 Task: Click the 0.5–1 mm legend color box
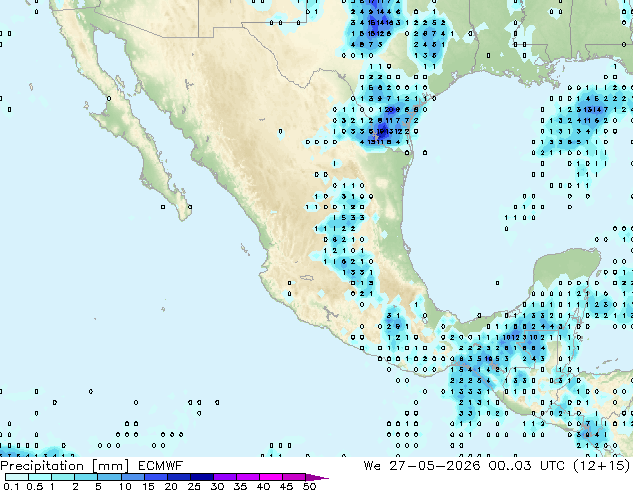[40, 477]
